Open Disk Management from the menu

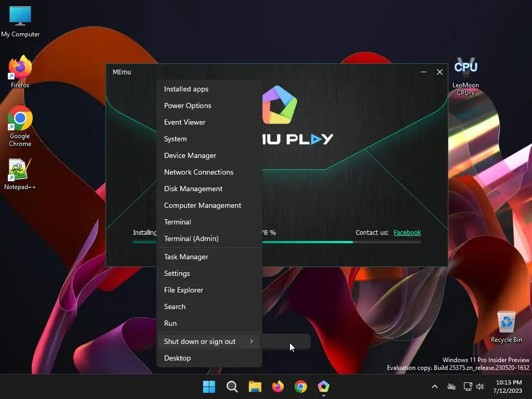(209, 189)
